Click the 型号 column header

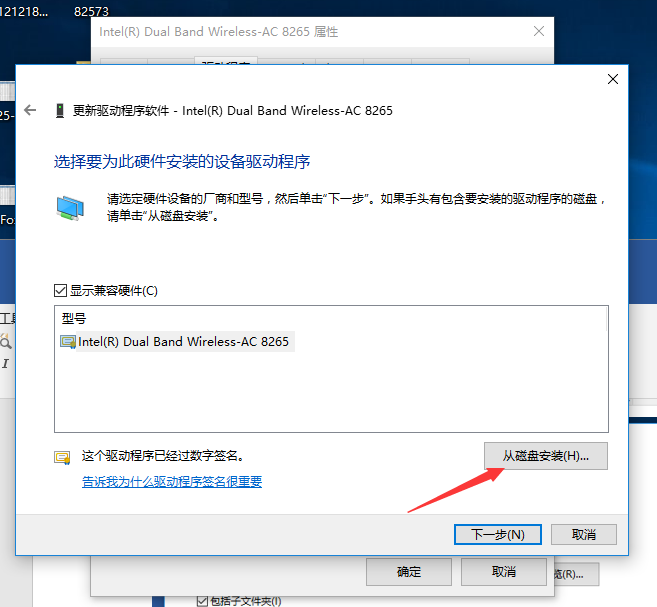(x=74, y=318)
